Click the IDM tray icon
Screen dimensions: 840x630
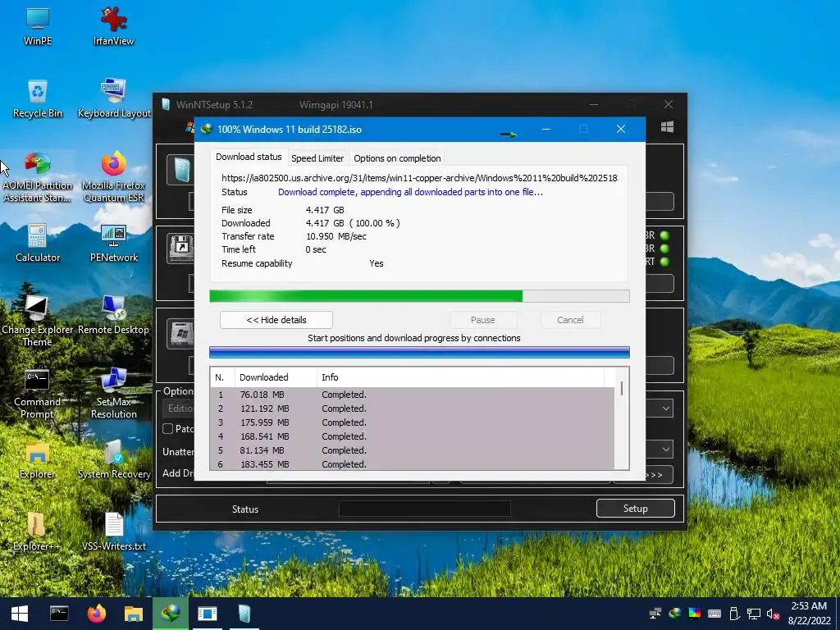coord(675,614)
